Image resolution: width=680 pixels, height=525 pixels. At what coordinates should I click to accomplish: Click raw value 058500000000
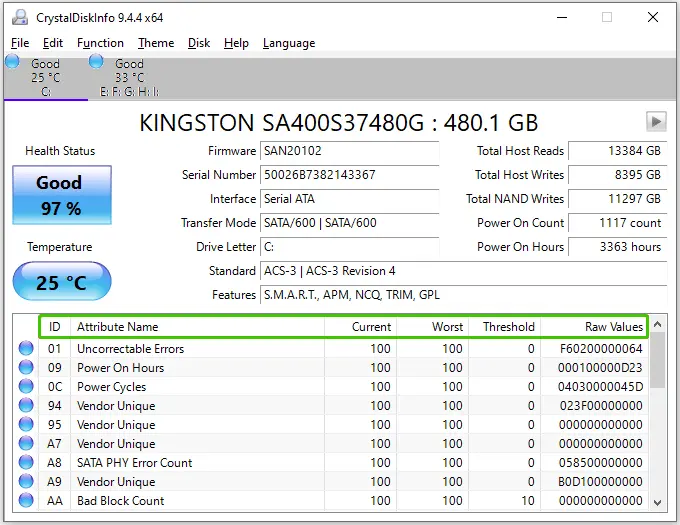[601, 463]
